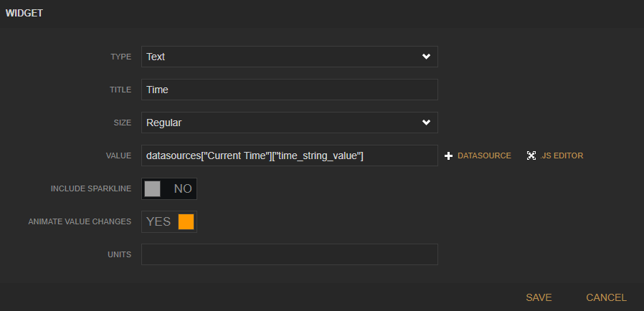Focus the Title field containing Time

pyautogui.click(x=289, y=90)
